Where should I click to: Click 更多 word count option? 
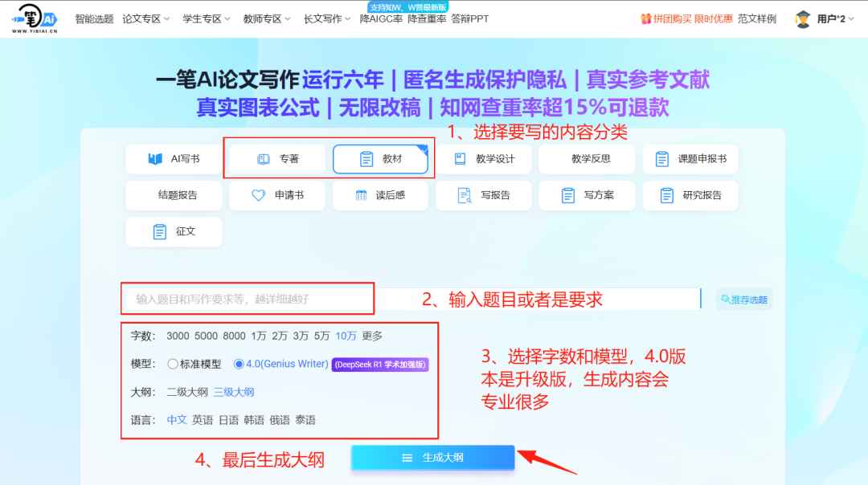tap(372, 336)
